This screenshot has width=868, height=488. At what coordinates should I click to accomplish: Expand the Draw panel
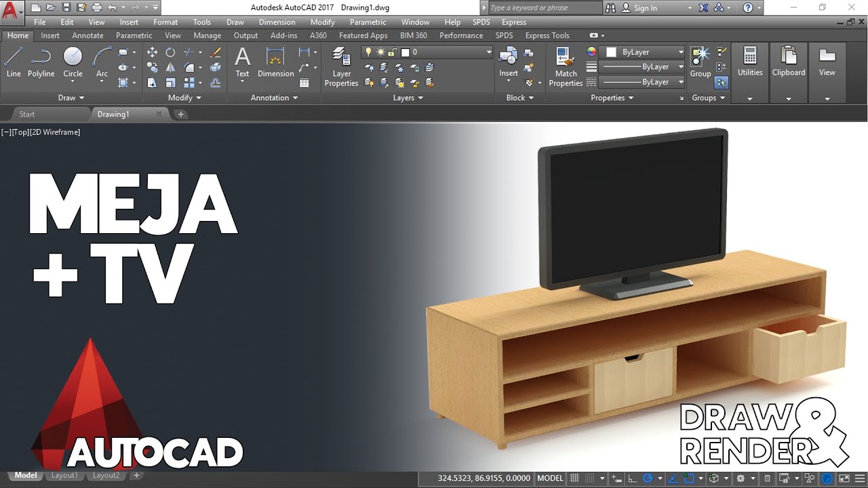71,98
